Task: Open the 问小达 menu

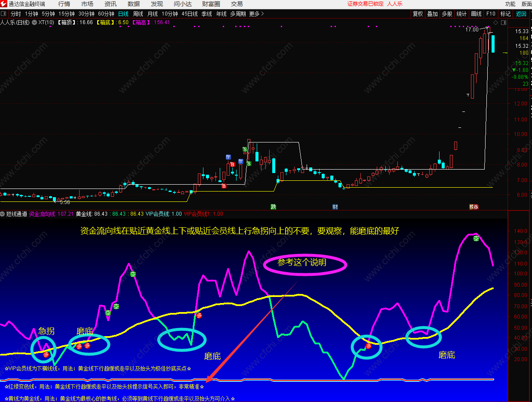Action: click(x=183, y=4)
